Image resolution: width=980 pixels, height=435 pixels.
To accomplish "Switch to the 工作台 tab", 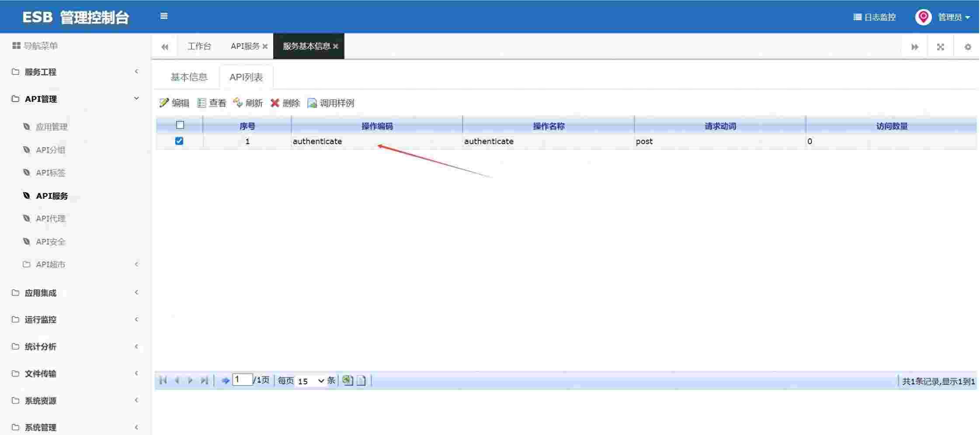I will click(x=199, y=46).
